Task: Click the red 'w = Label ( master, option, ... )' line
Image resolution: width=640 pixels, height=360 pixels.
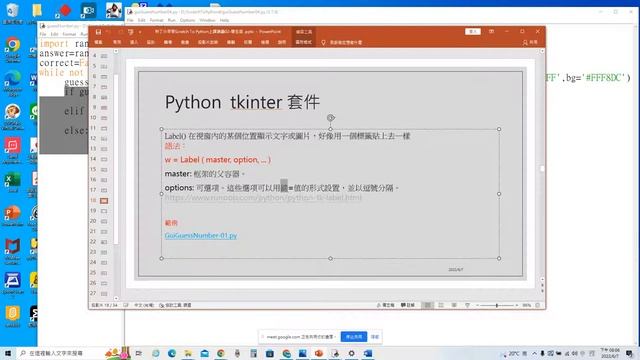Action: [x=218, y=160]
